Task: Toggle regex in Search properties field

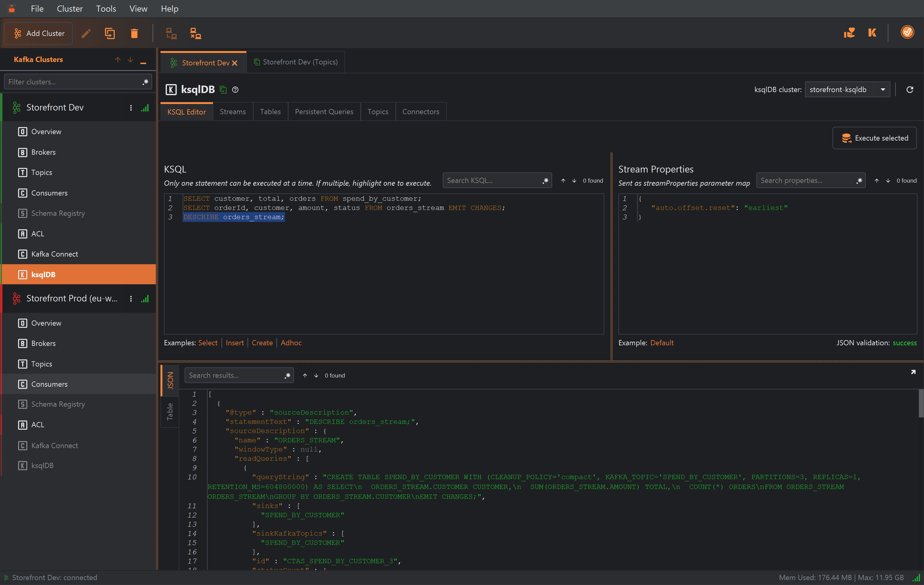Action: 859,180
